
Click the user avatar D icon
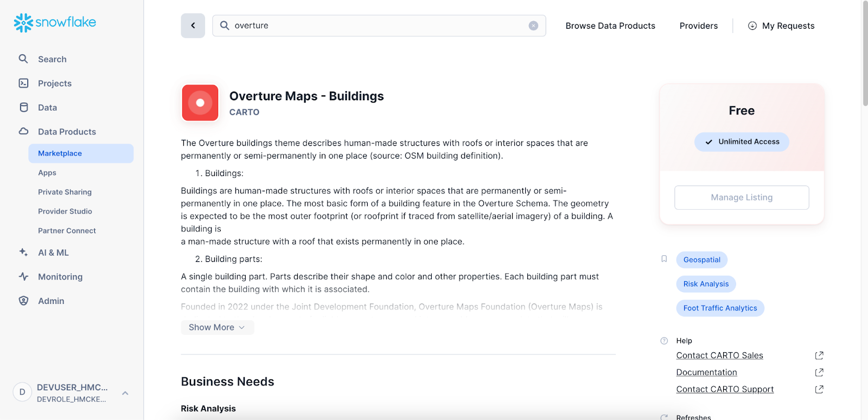tap(22, 392)
